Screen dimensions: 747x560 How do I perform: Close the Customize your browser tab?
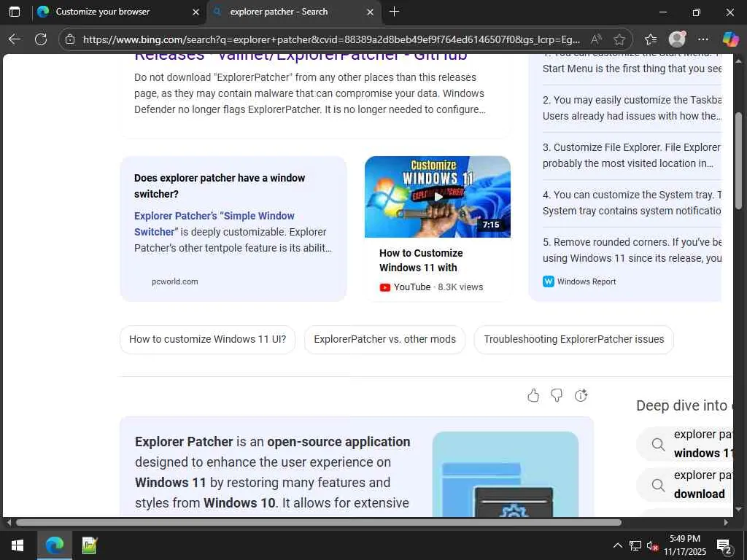tap(196, 12)
